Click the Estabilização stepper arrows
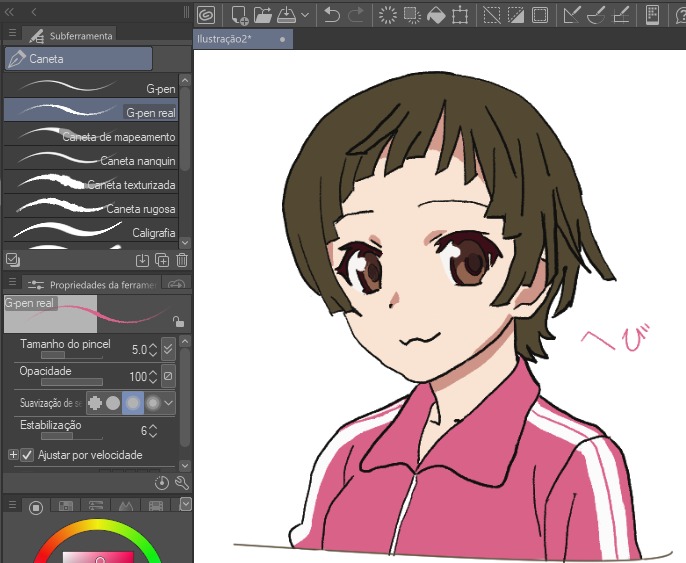This screenshot has width=686, height=563. point(153,430)
